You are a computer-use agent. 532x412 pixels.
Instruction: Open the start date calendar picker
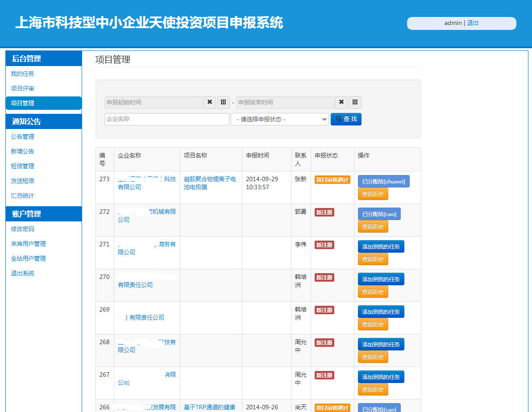point(224,102)
